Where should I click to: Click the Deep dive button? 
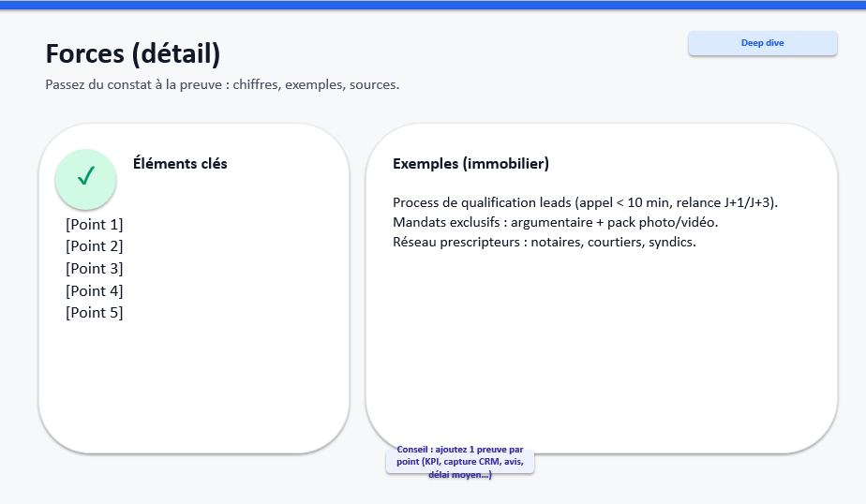click(762, 43)
